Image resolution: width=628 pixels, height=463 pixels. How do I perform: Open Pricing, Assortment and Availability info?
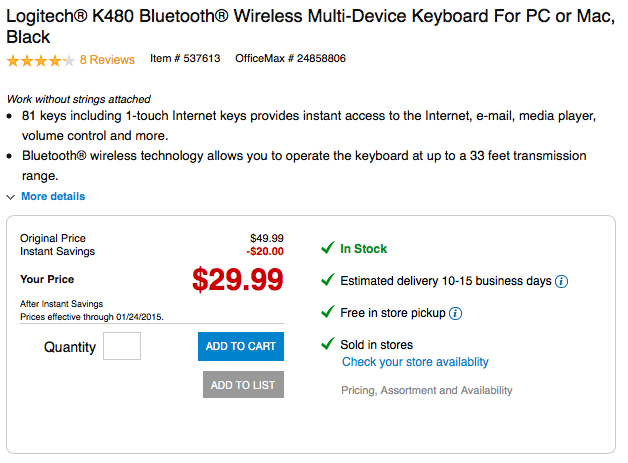click(427, 390)
